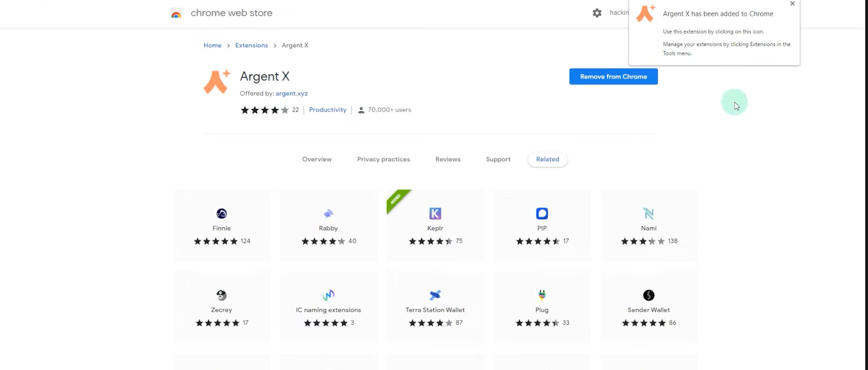Click the large Argent X extension logo
Screen dimensions: 868x370
coord(217,82)
